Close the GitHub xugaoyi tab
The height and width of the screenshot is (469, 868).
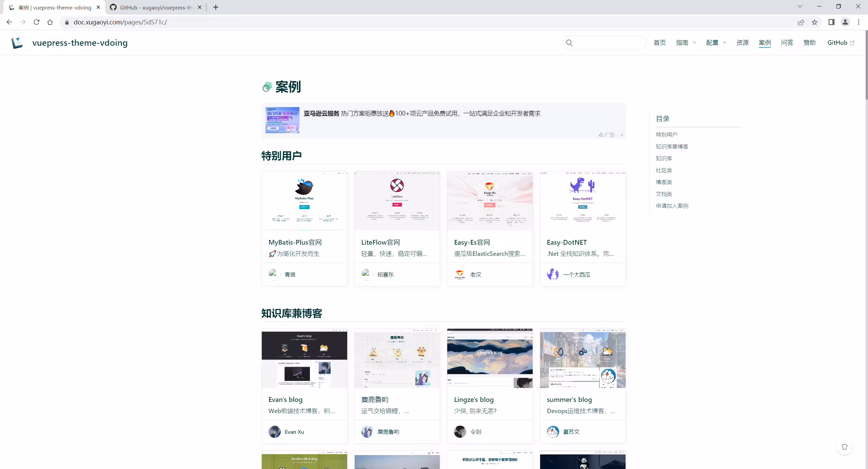[x=200, y=7]
